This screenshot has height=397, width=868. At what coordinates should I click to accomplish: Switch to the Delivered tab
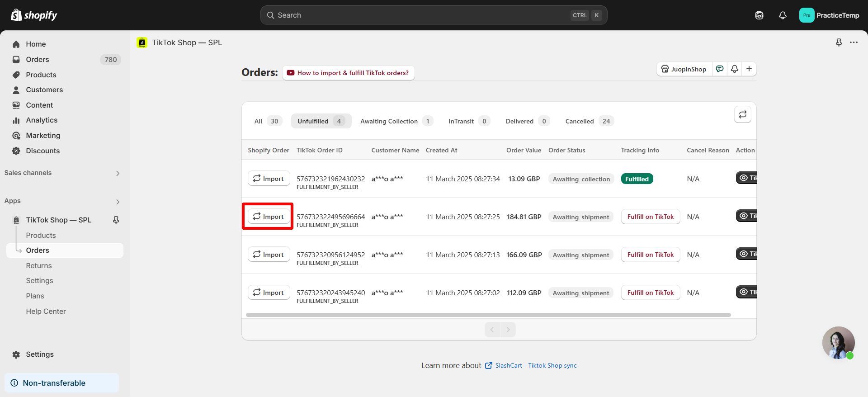point(528,121)
